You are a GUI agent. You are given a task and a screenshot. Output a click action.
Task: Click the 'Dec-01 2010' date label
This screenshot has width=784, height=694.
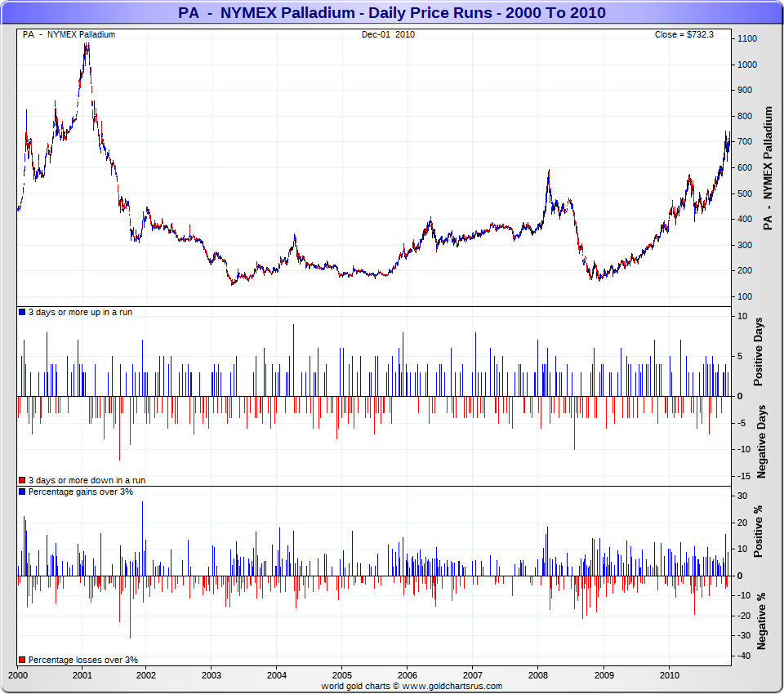(x=388, y=34)
